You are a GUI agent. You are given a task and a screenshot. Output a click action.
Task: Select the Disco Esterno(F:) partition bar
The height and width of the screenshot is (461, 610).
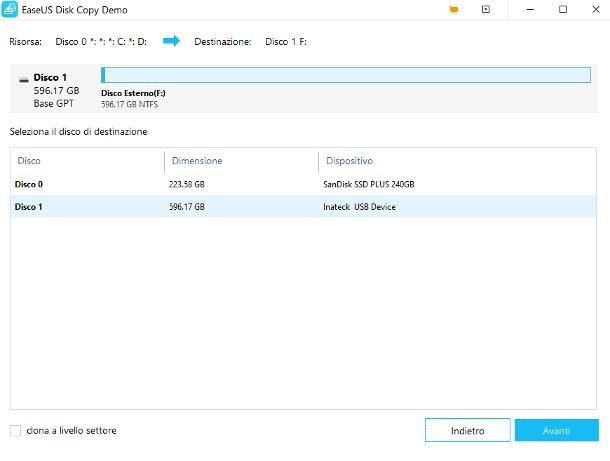click(346, 75)
